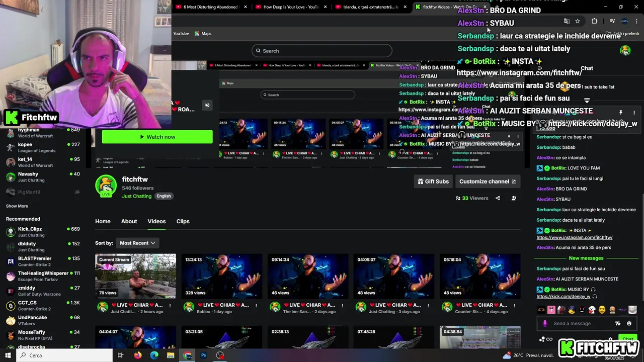Click the Just Chatting category link
This screenshot has width=644, height=362.
click(136, 196)
